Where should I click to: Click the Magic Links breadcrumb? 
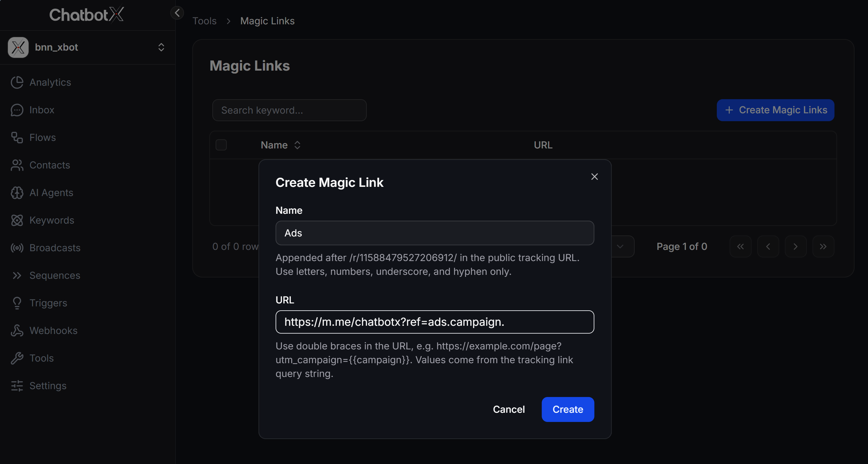(267, 21)
